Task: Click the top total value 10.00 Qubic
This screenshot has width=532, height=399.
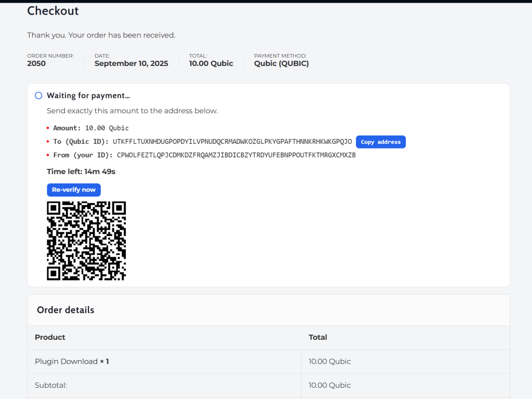Action: click(211, 63)
